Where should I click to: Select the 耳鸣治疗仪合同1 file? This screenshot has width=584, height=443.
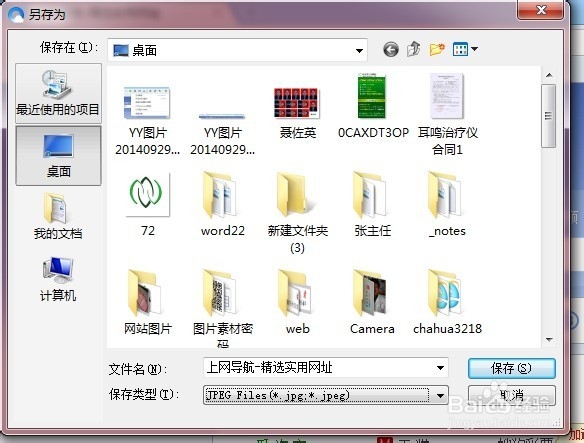point(447,114)
